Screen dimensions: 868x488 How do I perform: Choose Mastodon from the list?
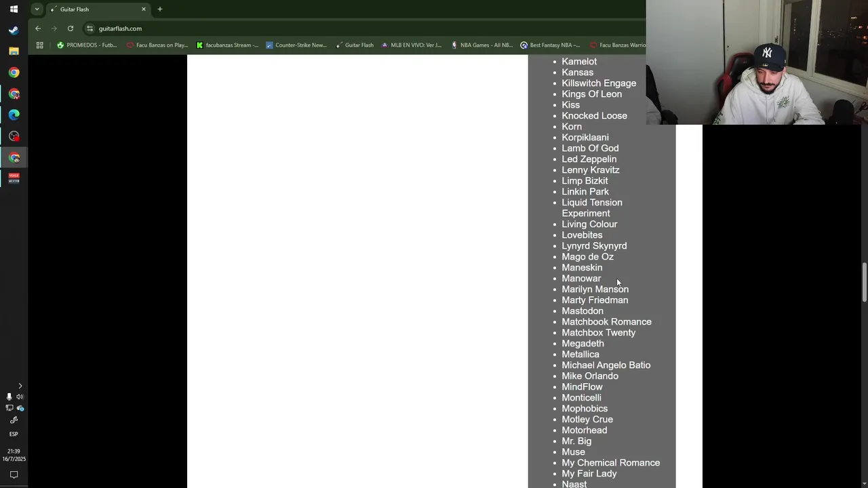[583, 311]
